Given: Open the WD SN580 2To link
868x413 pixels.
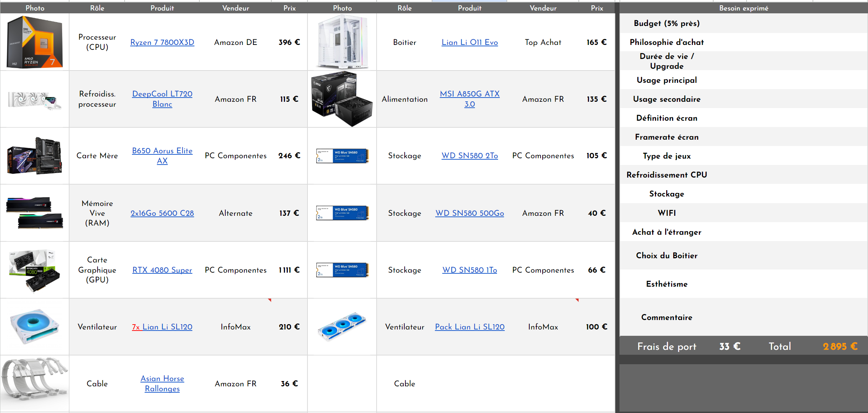Looking at the screenshot, I should tap(469, 156).
